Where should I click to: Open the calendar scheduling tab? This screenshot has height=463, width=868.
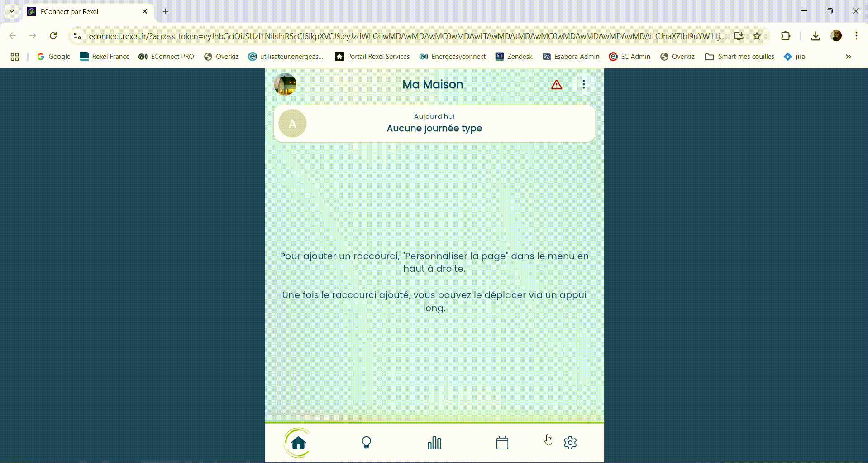click(x=502, y=443)
